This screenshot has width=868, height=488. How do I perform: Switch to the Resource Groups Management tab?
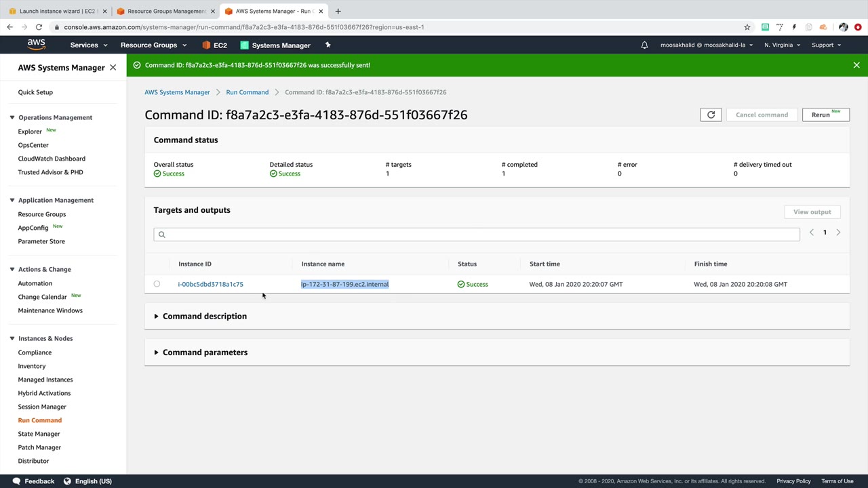click(165, 11)
